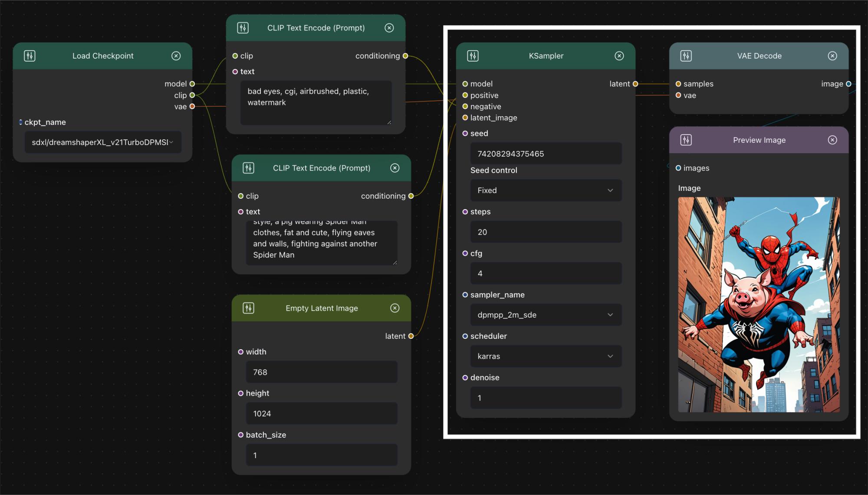Click resize handle of pig prompt text box
Screen dimensions: 868x495
395,262
